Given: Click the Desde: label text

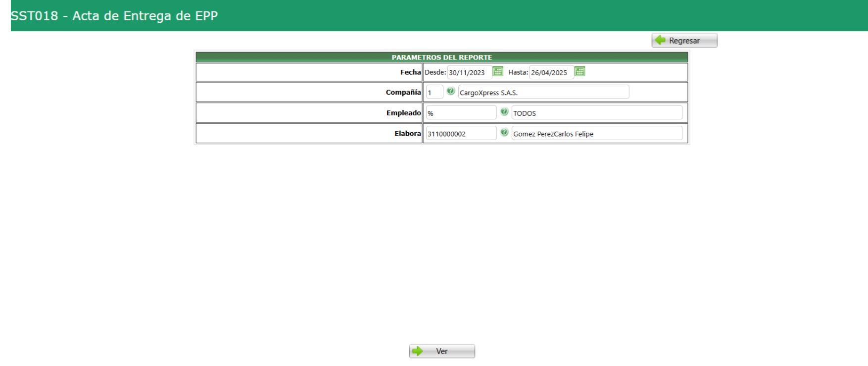Looking at the screenshot, I should click(435, 72).
